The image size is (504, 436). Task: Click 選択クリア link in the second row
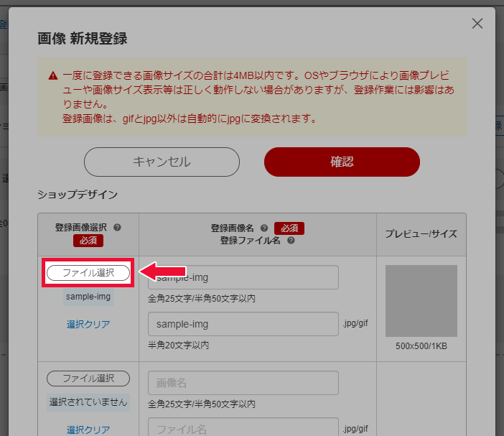click(88, 430)
